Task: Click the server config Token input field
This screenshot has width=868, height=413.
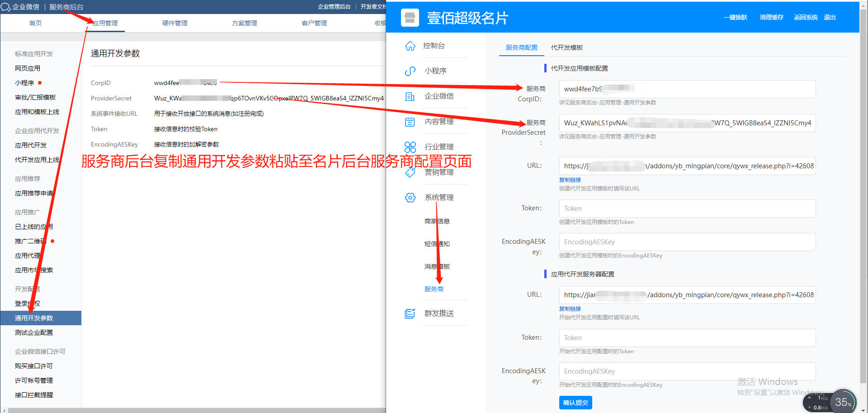Action: click(687, 338)
